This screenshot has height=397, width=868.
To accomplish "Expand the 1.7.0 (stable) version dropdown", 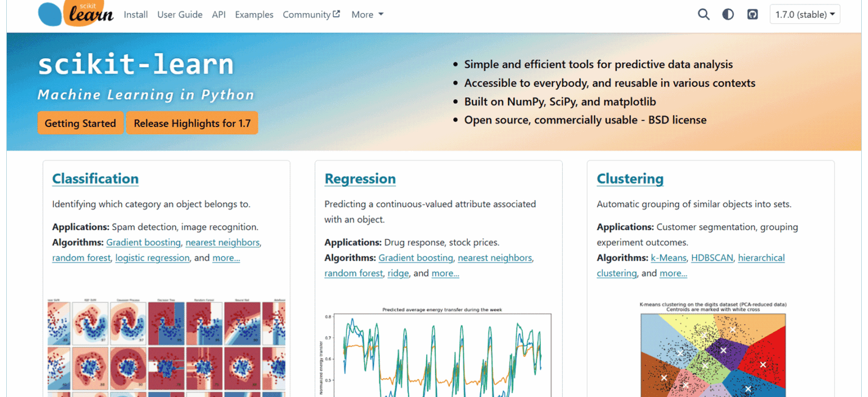I will click(805, 15).
